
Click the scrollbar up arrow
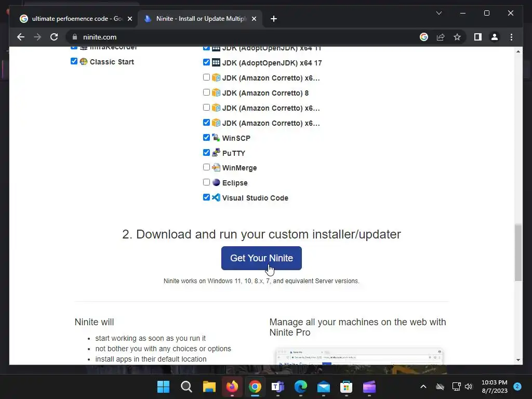[518, 51]
